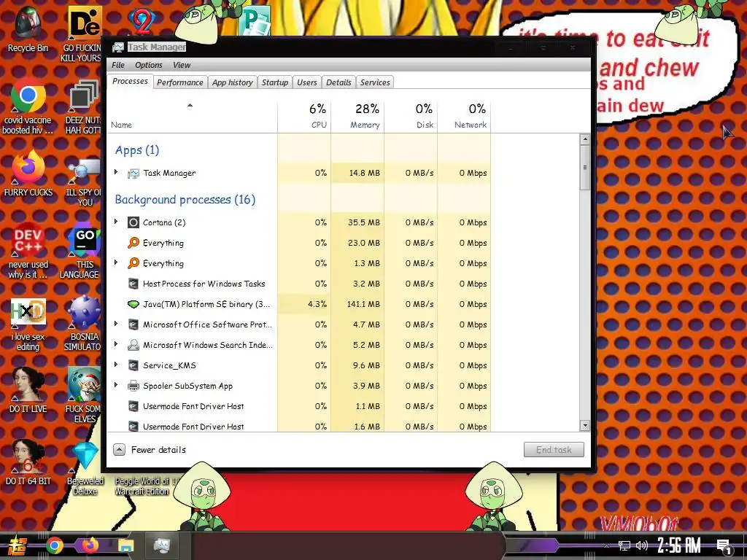Click the 35.5 MB Cortana memory value
Screen dimensions: 747x560
(x=364, y=222)
